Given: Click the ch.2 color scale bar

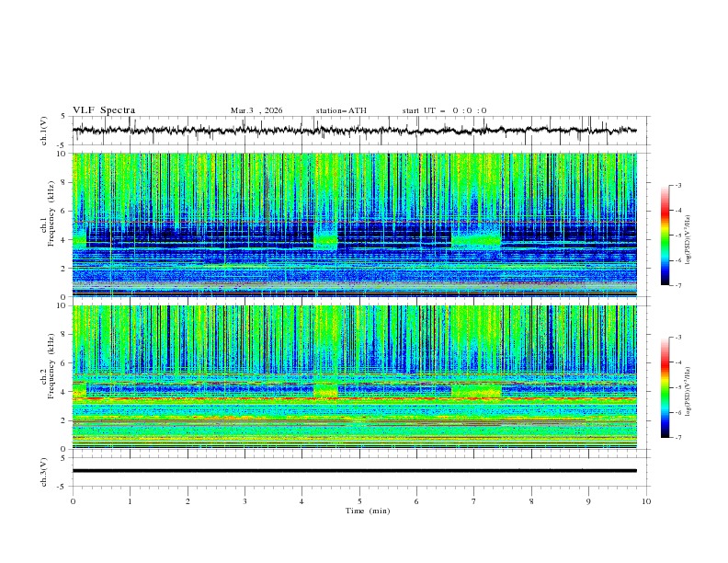Looking at the screenshot, I should point(665,387).
